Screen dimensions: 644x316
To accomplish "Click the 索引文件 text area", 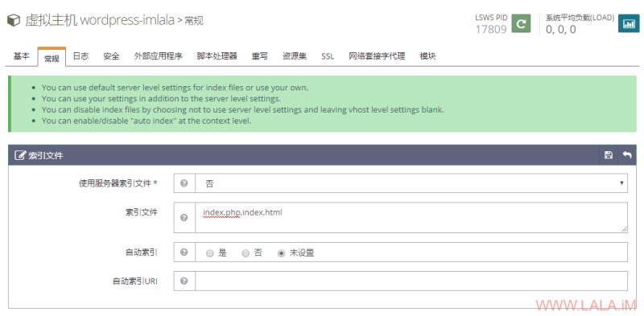I will [x=411, y=218].
